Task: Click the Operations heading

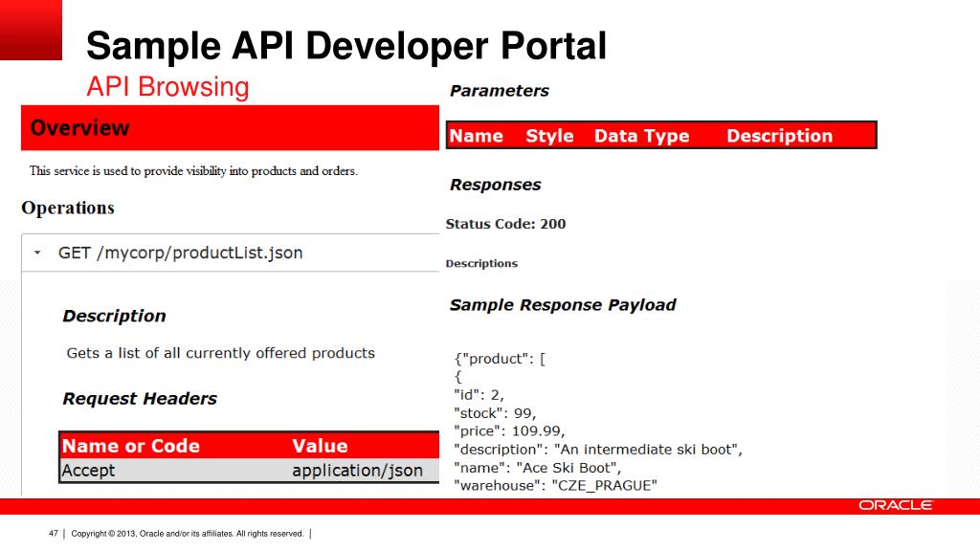Action: 68,208
